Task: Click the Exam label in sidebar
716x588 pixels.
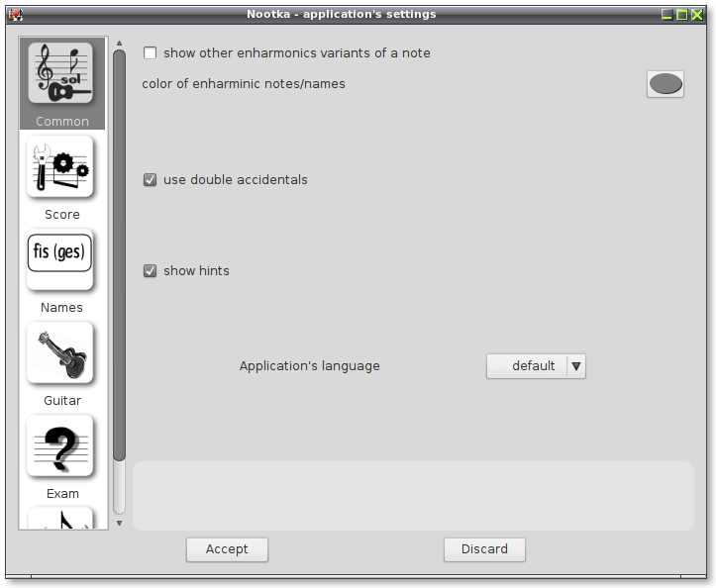Action: [62, 494]
